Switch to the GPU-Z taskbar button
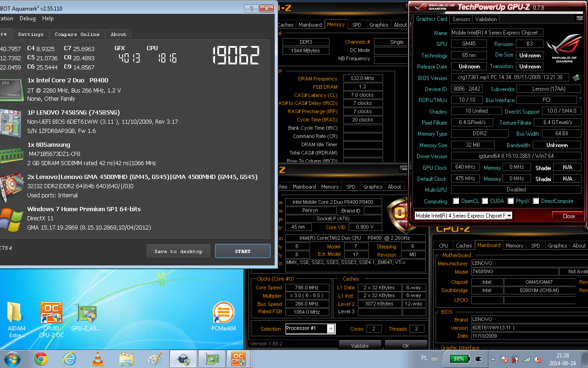This screenshot has width=588, height=368. (212, 358)
